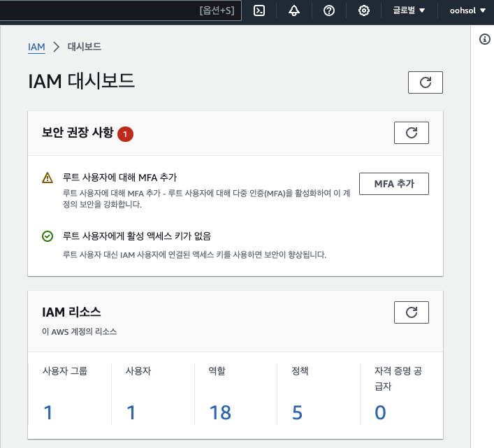Refresh the IAM 리소스 section
Screen dimensions: 494x448
pyautogui.click(x=411, y=312)
